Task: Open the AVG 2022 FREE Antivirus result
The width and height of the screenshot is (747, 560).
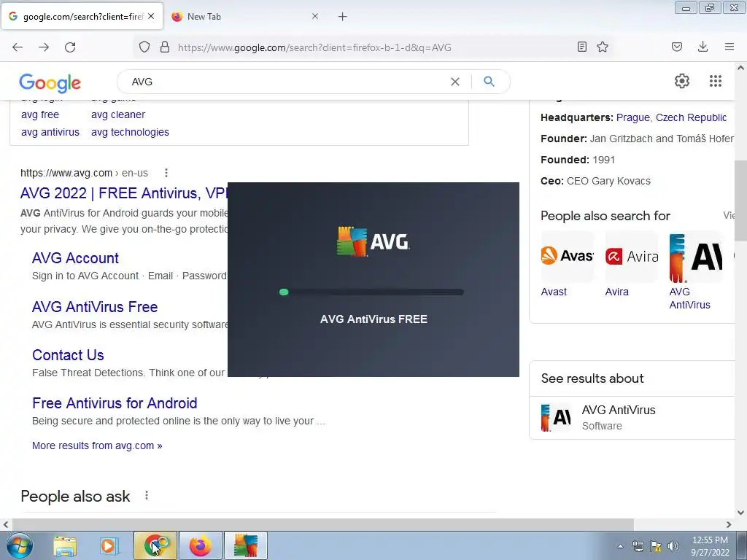Action: pos(124,193)
